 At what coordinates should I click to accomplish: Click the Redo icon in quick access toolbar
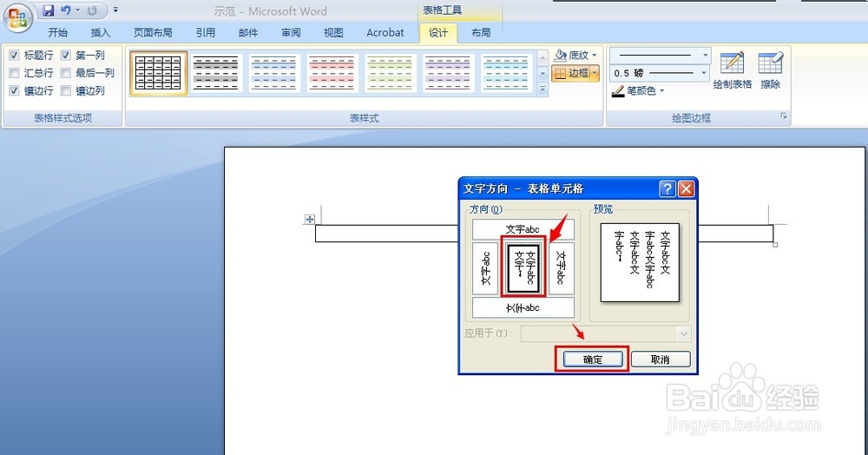click(x=92, y=10)
